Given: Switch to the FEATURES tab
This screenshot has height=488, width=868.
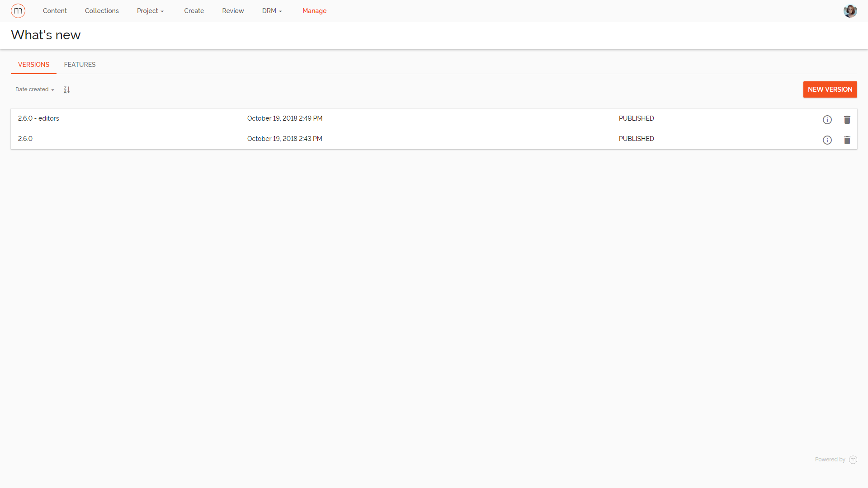Looking at the screenshot, I should pos(80,65).
